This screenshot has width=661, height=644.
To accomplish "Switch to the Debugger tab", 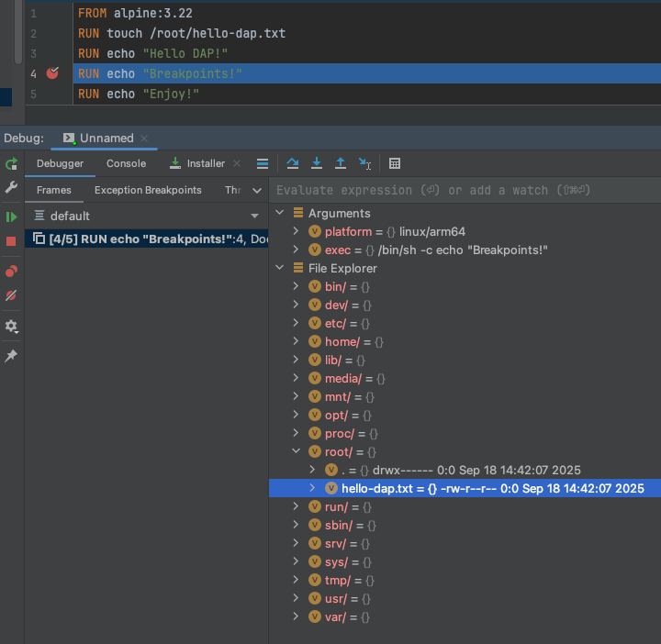I will pyautogui.click(x=60, y=163).
